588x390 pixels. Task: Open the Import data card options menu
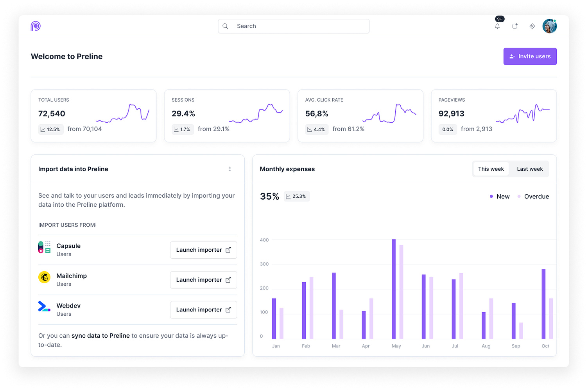coord(230,169)
